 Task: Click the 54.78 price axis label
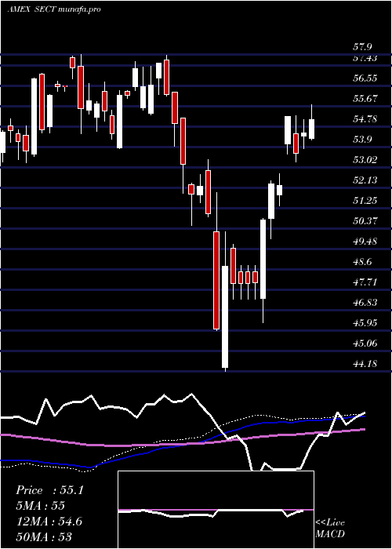click(x=365, y=119)
